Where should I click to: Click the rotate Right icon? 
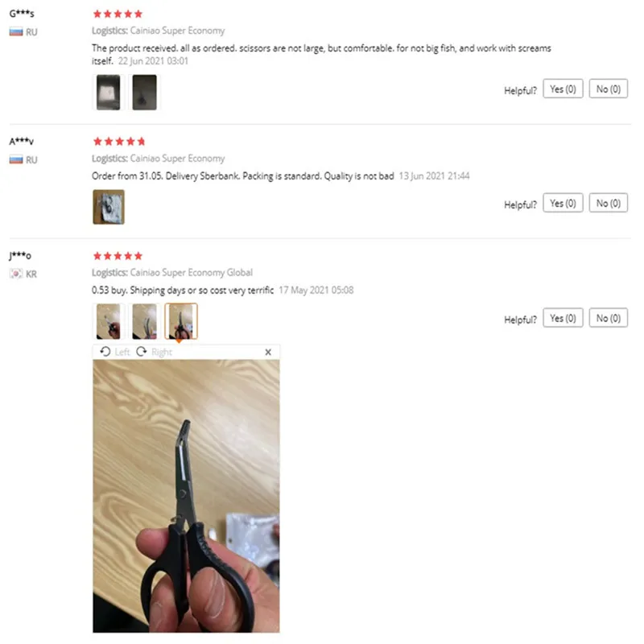pos(142,352)
